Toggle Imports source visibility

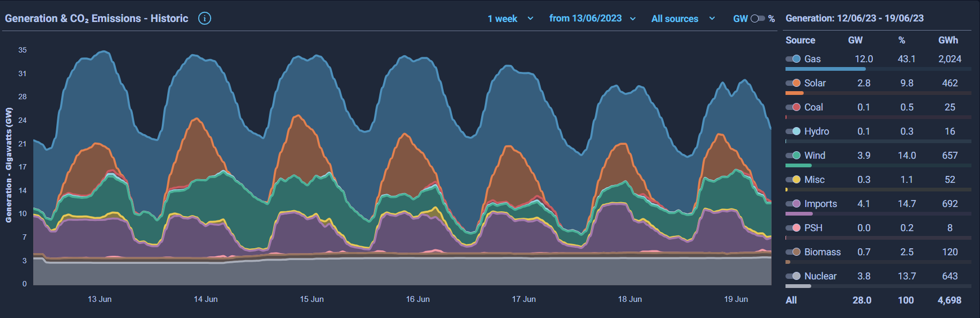793,204
